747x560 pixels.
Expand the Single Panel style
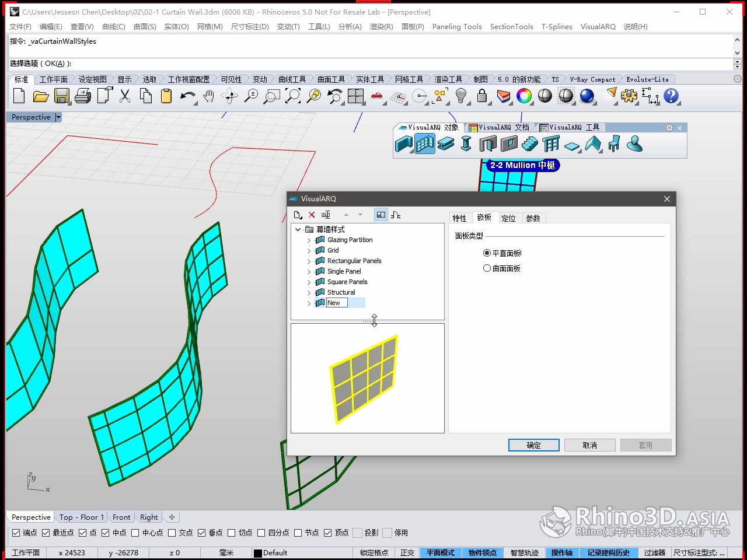309,271
